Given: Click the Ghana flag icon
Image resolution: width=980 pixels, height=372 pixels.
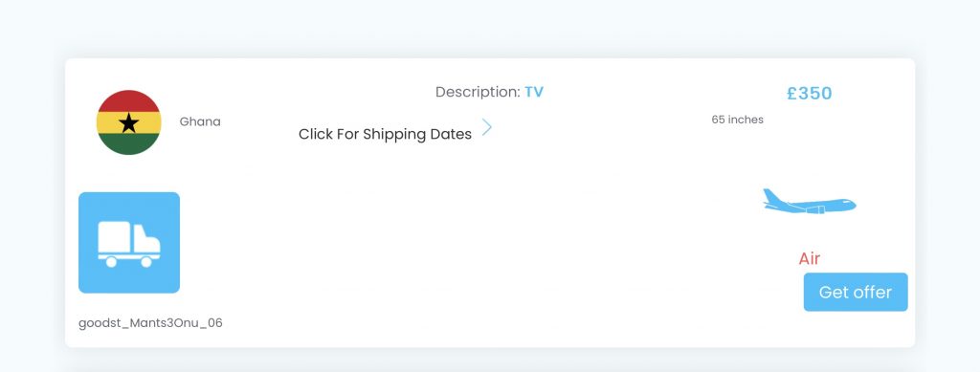Looking at the screenshot, I should pyautogui.click(x=129, y=122).
